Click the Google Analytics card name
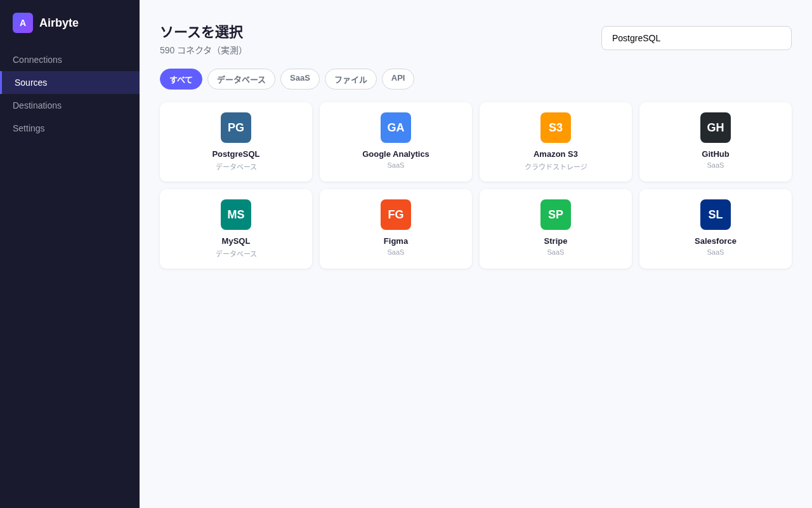 point(396,154)
